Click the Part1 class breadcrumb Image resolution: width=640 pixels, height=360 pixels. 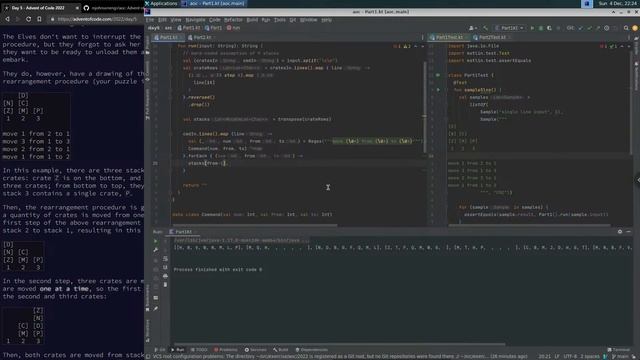[x=213, y=28]
